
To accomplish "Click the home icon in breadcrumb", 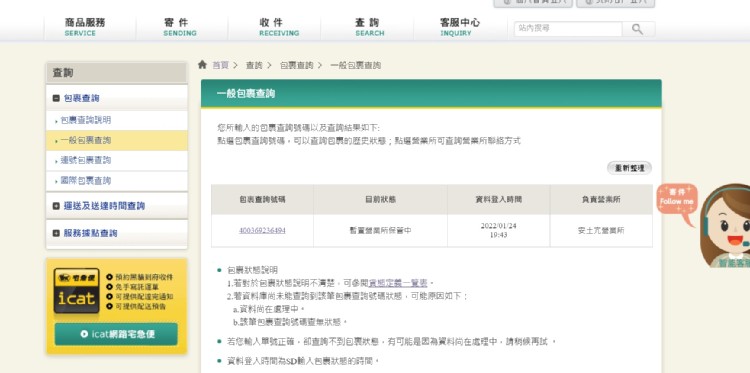I will [x=202, y=65].
